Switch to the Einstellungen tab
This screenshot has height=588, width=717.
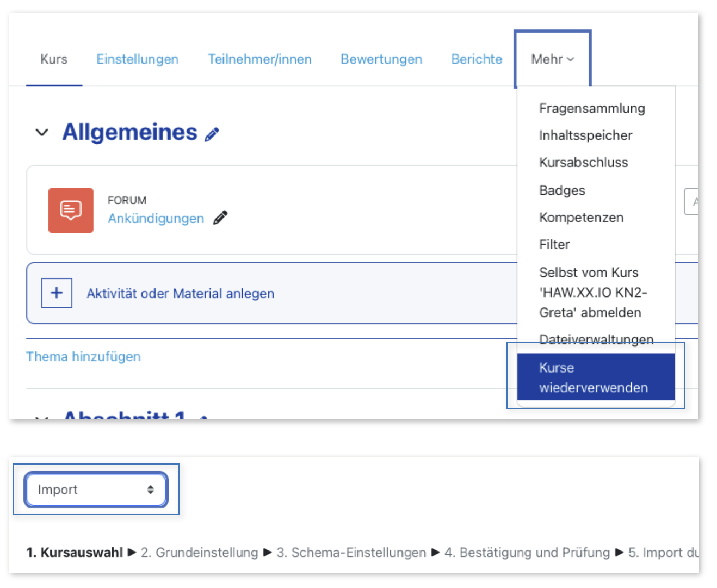[137, 59]
